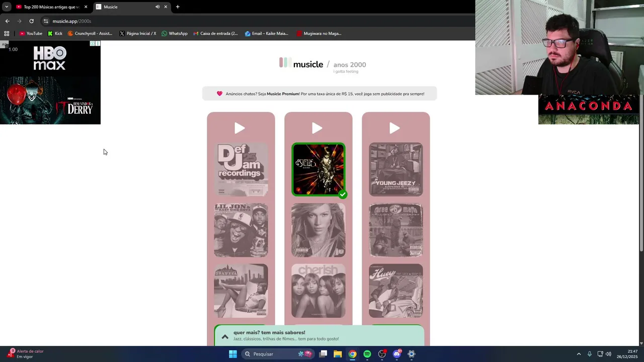
Task: Select the Shawnna album cover
Action: tap(241, 291)
